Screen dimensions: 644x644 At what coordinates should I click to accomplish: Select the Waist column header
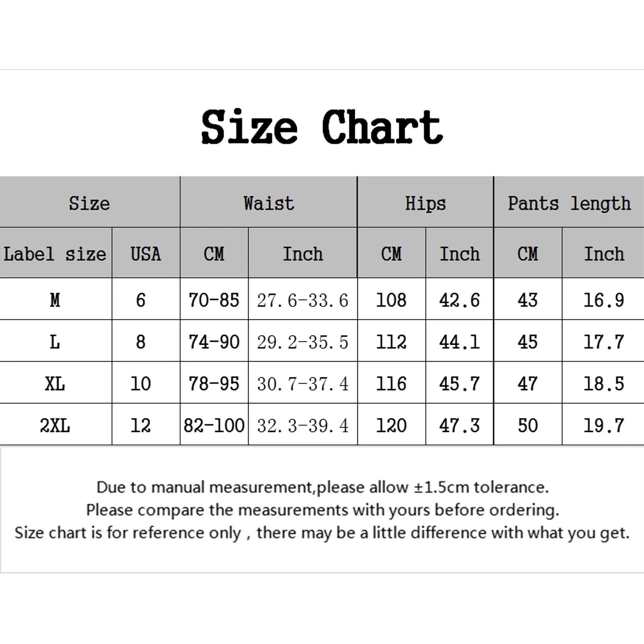pos(268,203)
